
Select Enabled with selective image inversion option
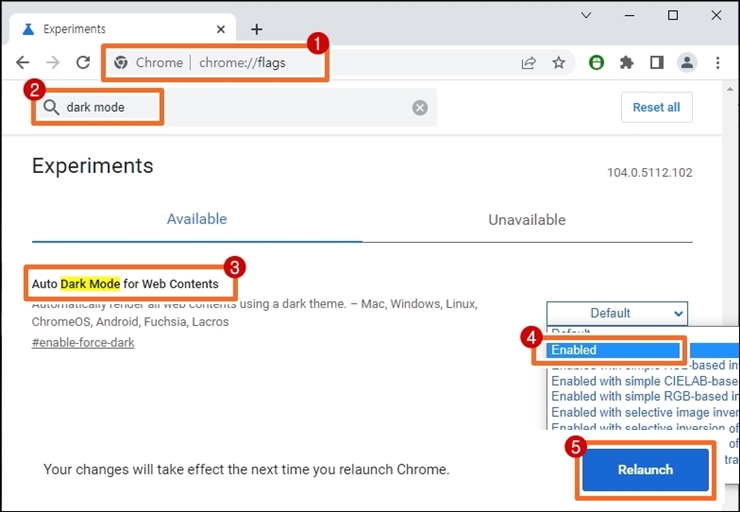click(644, 412)
